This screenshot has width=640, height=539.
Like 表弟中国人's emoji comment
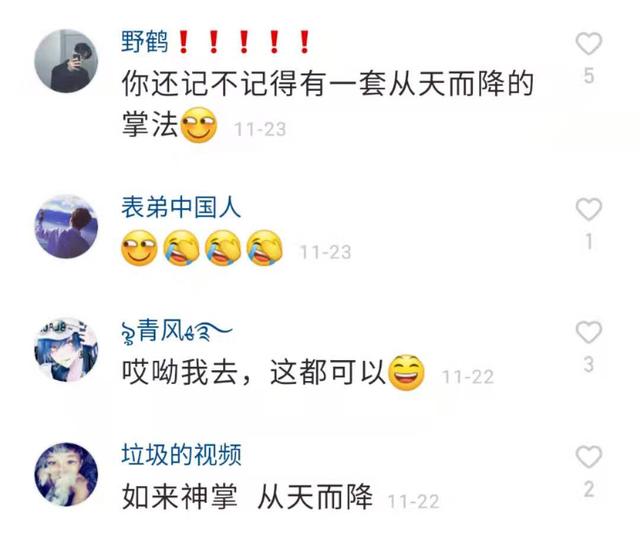coord(589,209)
